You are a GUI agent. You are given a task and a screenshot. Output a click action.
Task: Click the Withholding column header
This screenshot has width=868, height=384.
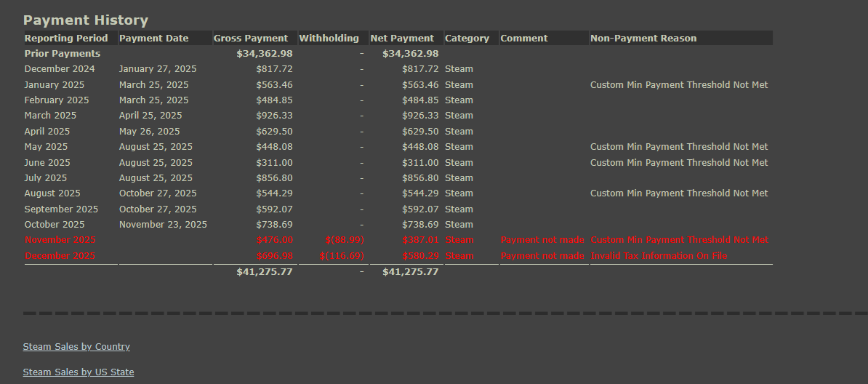pos(329,39)
